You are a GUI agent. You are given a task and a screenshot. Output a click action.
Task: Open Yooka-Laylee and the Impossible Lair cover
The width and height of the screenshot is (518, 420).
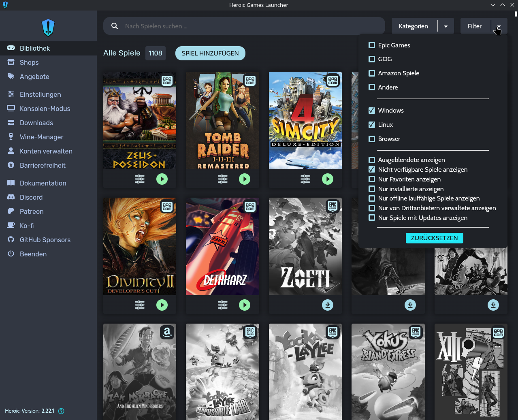[222, 372]
